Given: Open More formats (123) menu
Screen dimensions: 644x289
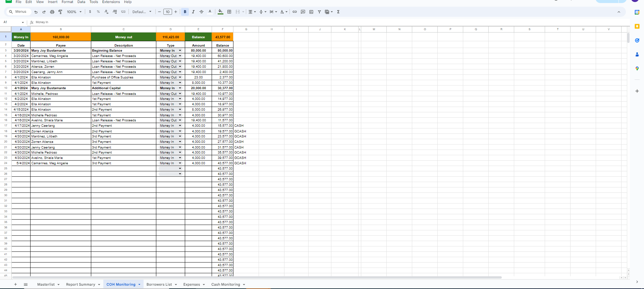Looking at the screenshot, I should (x=123, y=12).
